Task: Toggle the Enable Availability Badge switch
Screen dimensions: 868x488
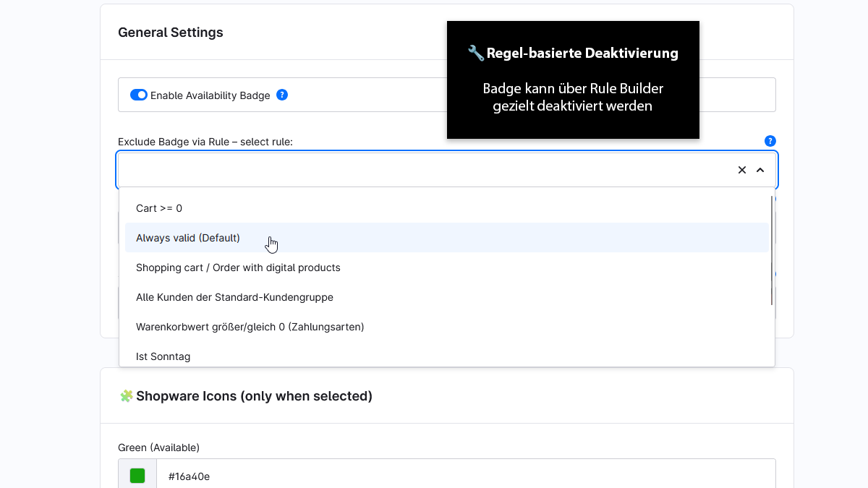Action: tap(139, 95)
